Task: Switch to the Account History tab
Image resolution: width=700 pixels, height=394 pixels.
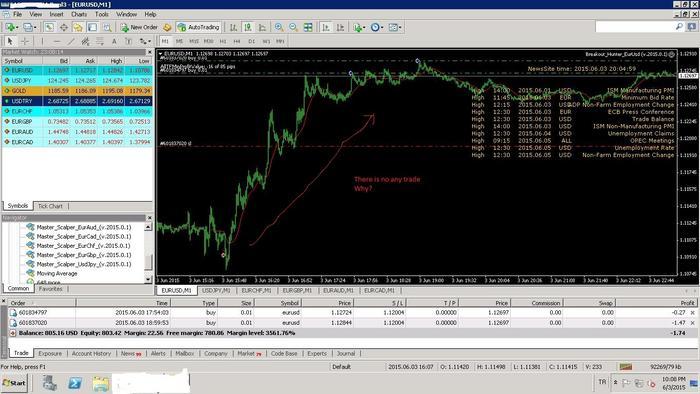Action: [x=92, y=353]
